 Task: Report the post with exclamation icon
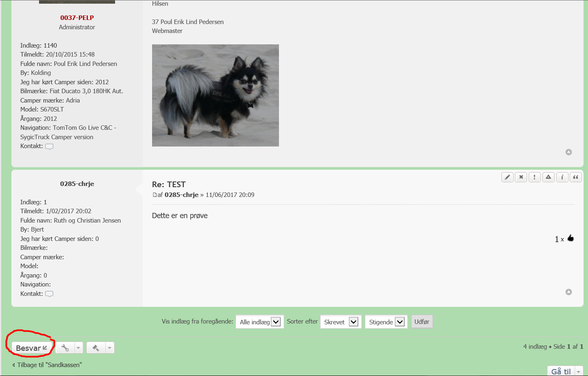point(535,177)
